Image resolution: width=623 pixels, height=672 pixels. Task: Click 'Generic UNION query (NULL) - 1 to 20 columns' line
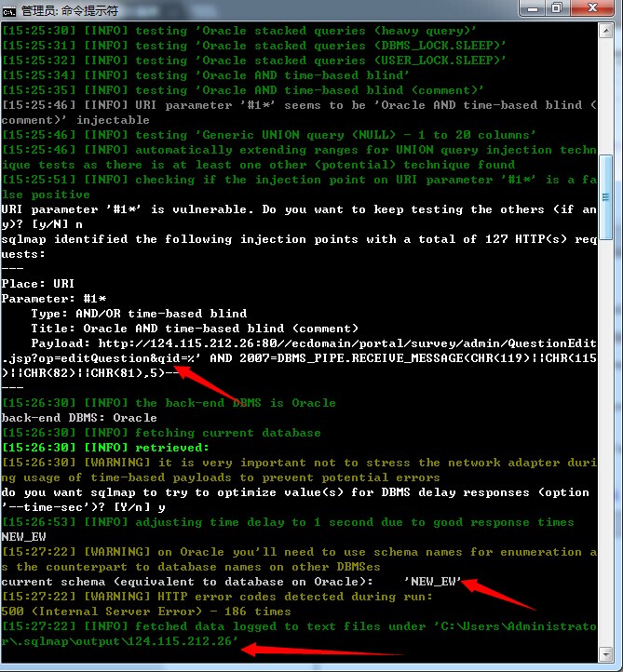coord(269,135)
